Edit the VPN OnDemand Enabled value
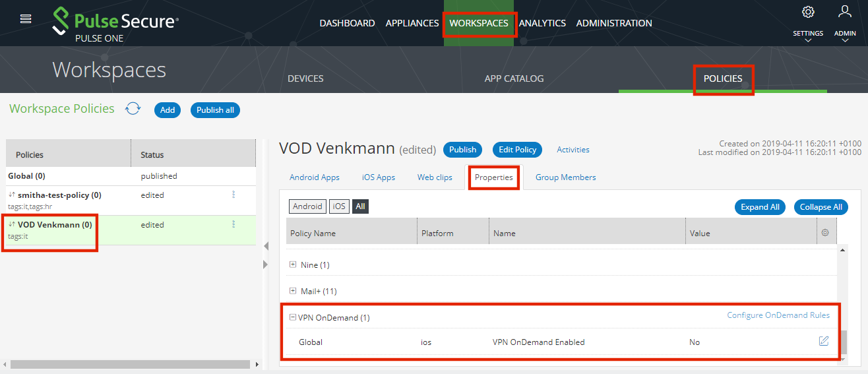Viewport: 868px width, 374px height. [x=823, y=341]
